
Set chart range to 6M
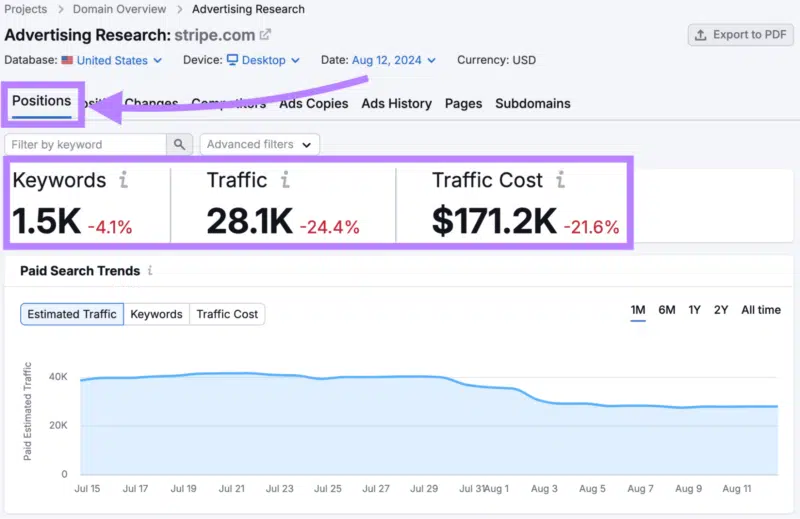[x=667, y=310]
